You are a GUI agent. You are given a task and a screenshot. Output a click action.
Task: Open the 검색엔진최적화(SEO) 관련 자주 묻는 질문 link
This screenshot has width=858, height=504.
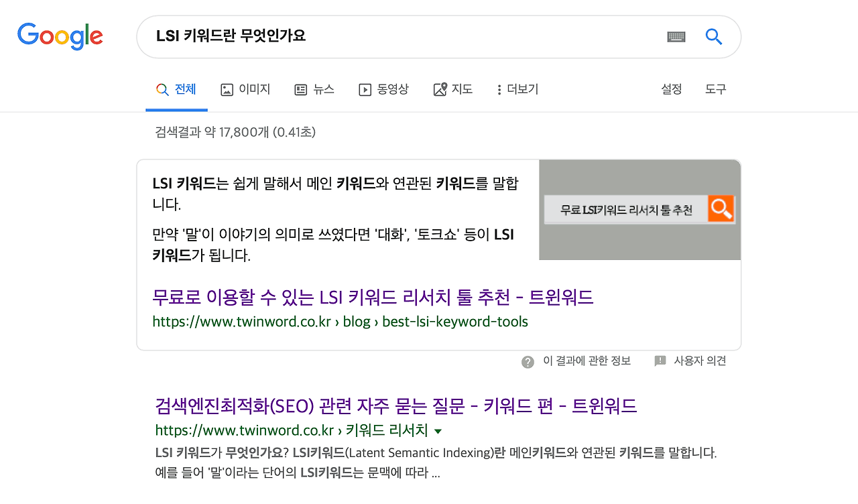395,405
